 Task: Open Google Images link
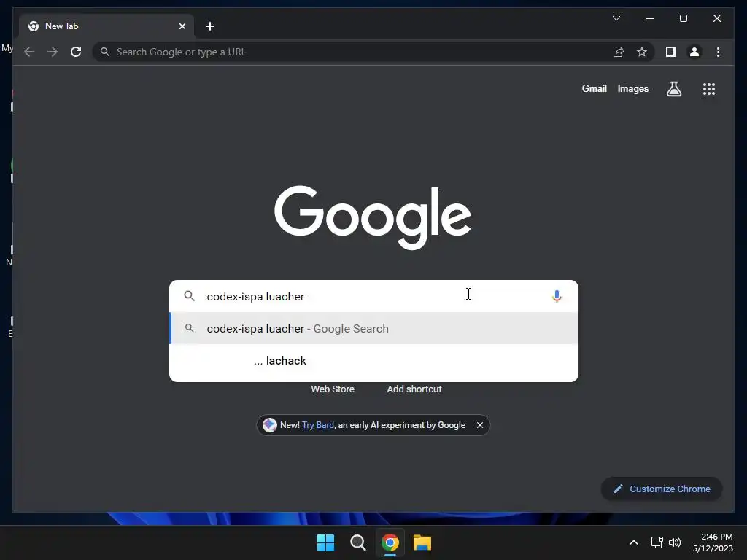[x=632, y=88]
